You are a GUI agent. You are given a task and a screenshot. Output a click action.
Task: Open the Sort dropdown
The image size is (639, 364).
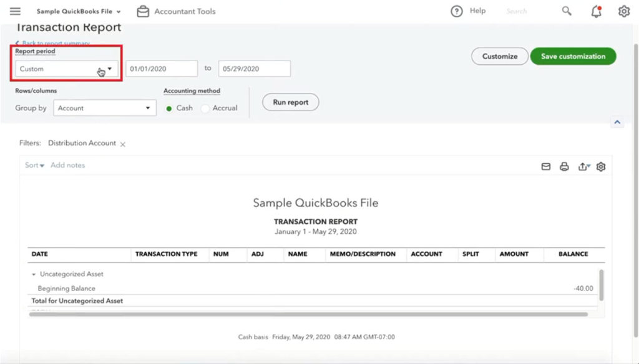point(33,165)
